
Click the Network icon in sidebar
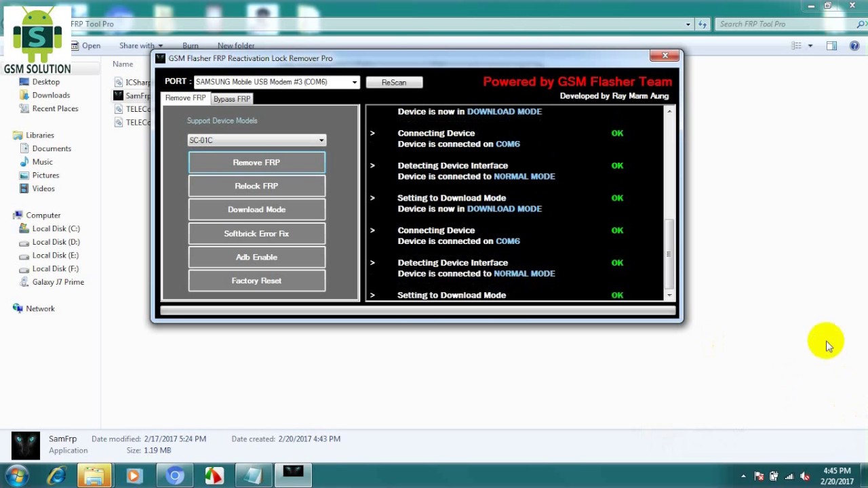[18, 308]
